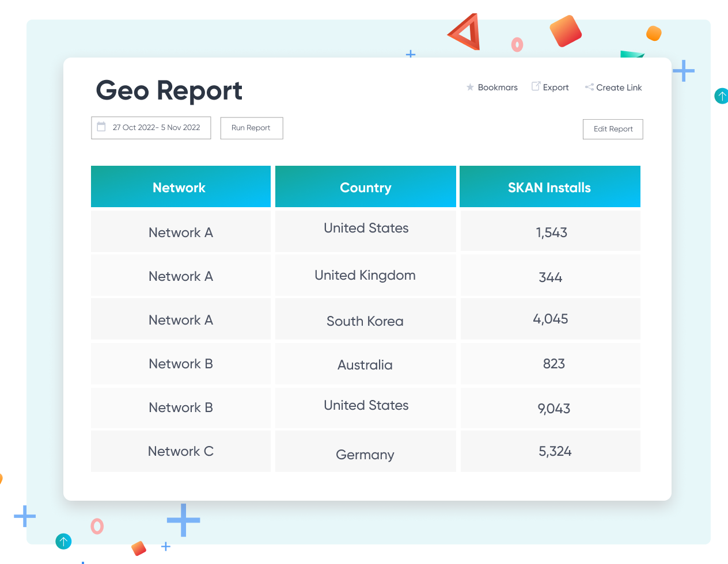Click the teal upward arrow icon at right edge
Screen dimensions: 728x564
click(x=721, y=96)
